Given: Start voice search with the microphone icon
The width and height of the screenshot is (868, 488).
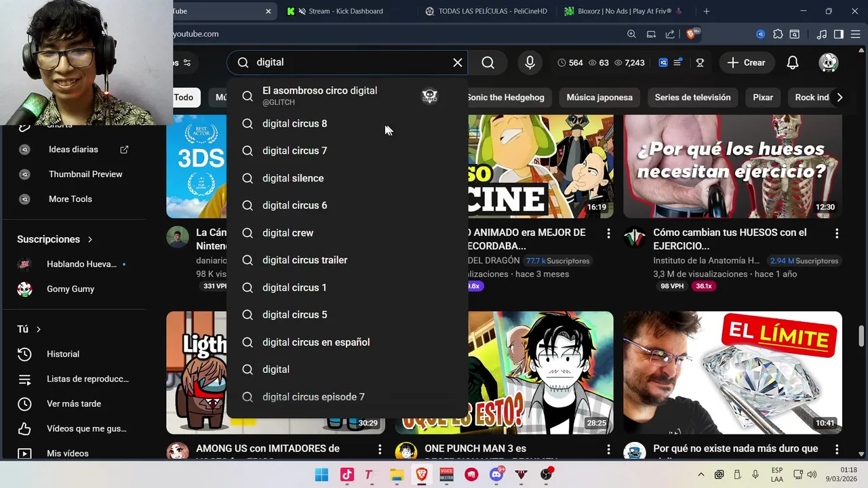Looking at the screenshot, I should coord(530,62).
